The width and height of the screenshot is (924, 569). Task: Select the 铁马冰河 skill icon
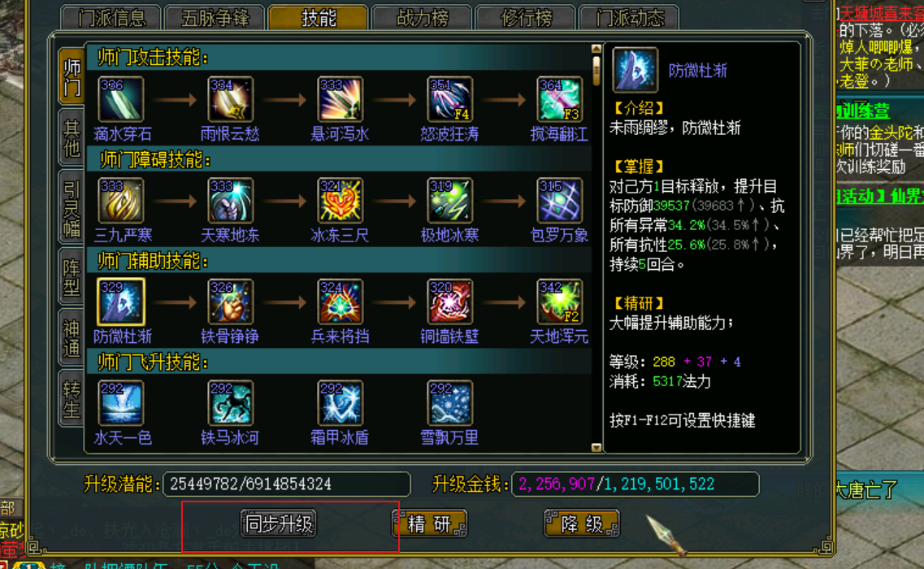click(x=231, y=402)
